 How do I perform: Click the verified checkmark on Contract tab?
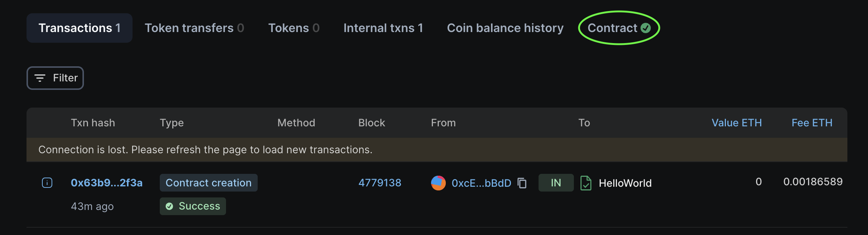(x=646, y=28)
